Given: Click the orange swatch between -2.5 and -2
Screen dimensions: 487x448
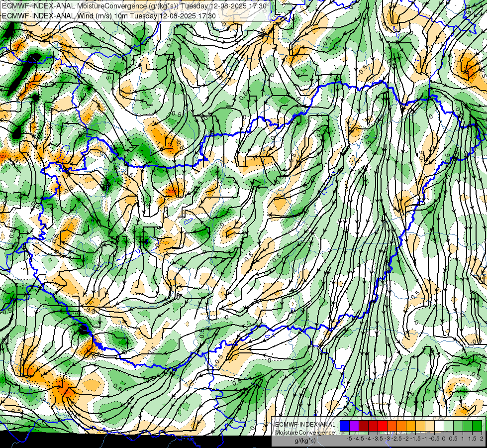Looking at the screenshot, I should [401, 426].
